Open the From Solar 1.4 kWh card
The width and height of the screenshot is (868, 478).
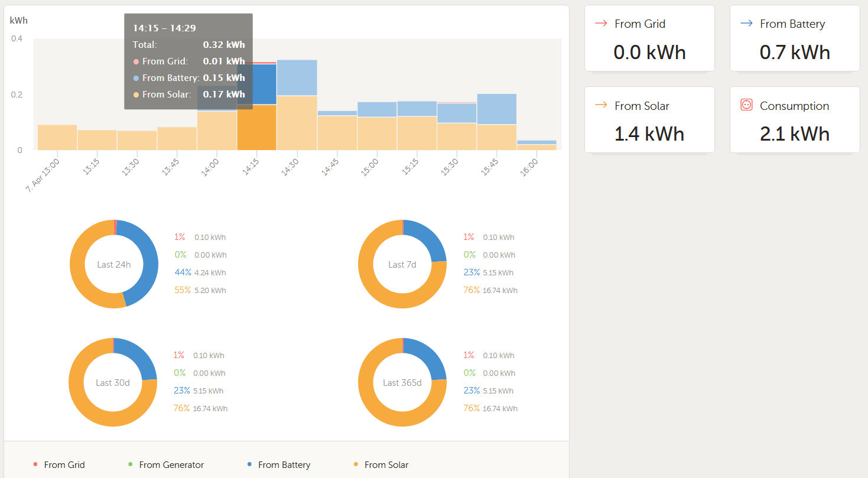pos(649,120)
